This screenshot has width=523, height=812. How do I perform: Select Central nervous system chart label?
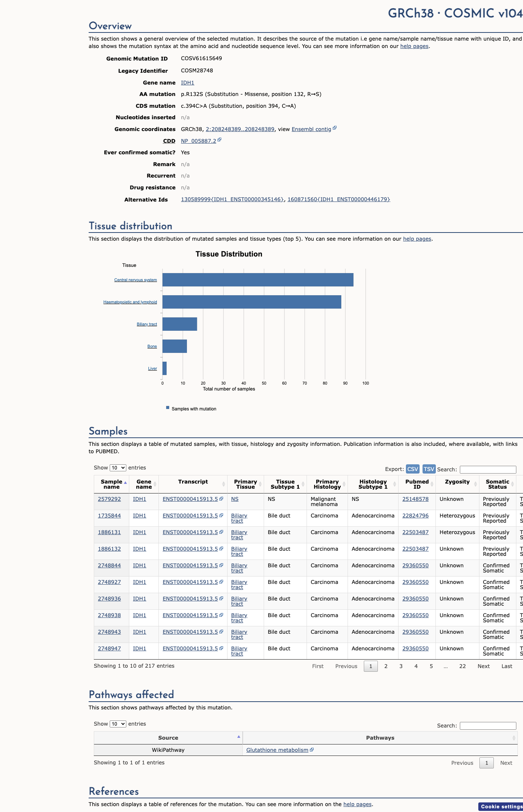(x=136, y=280)
